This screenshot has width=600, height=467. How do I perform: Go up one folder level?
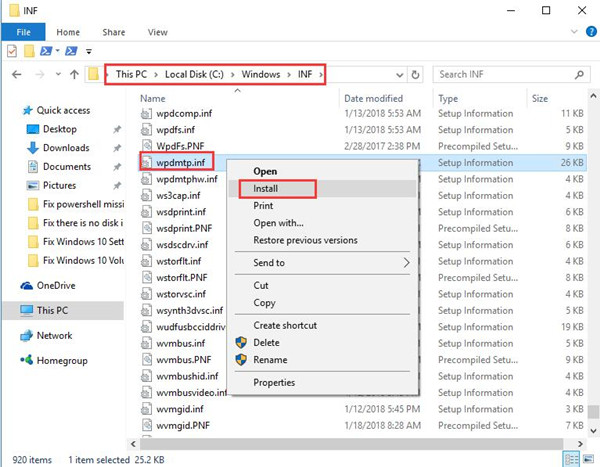pyautogui.click(x=75, y=74)
